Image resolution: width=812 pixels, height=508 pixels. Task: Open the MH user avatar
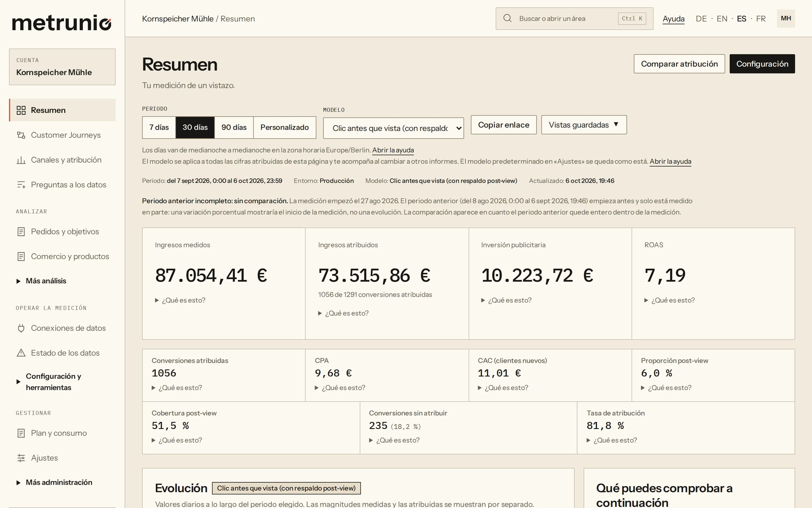click(x=786, y=18)
